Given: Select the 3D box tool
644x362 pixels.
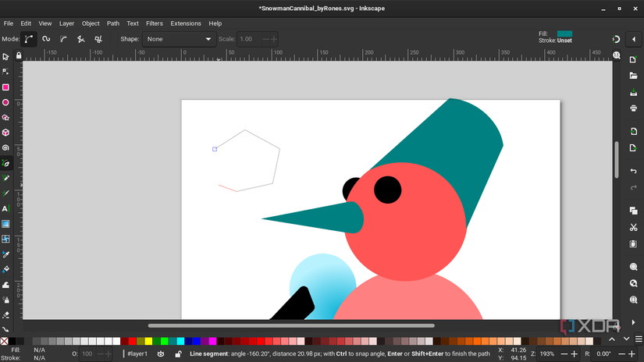Looking at the screenshot, I should click(x=5, y=133).
